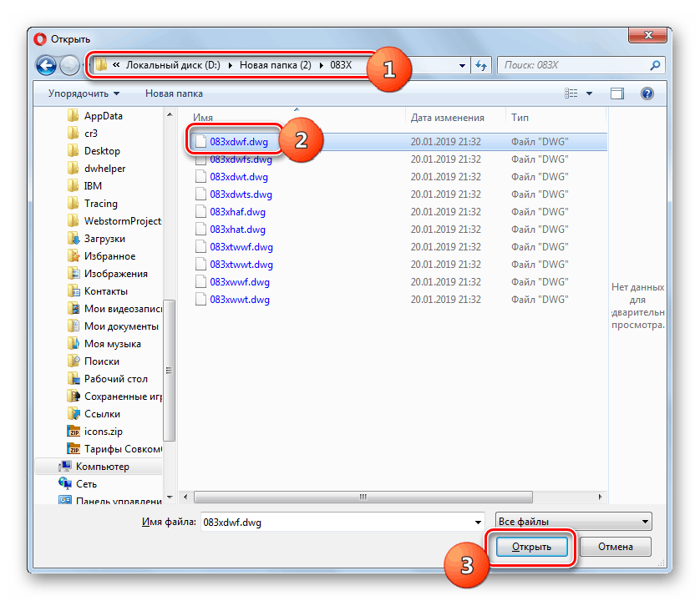
Task: Click the file list scroll right arrow
Action: [x=600, y=497]
